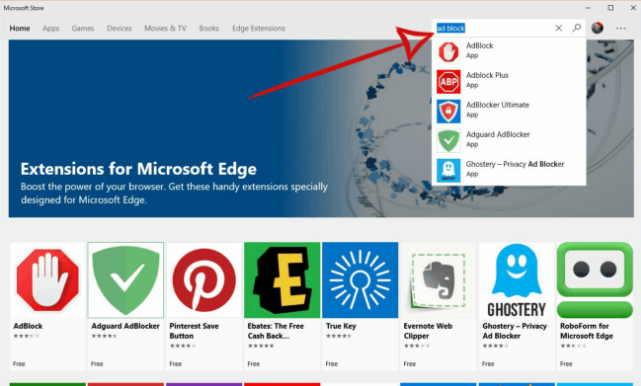Click the star rating under Evernote Web Clipper

point(417,346)
